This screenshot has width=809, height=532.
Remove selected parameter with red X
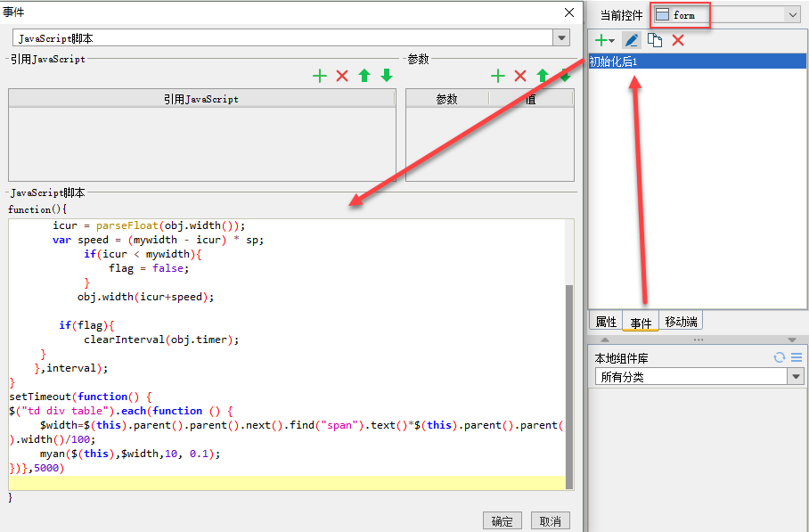tap(520, 77)
